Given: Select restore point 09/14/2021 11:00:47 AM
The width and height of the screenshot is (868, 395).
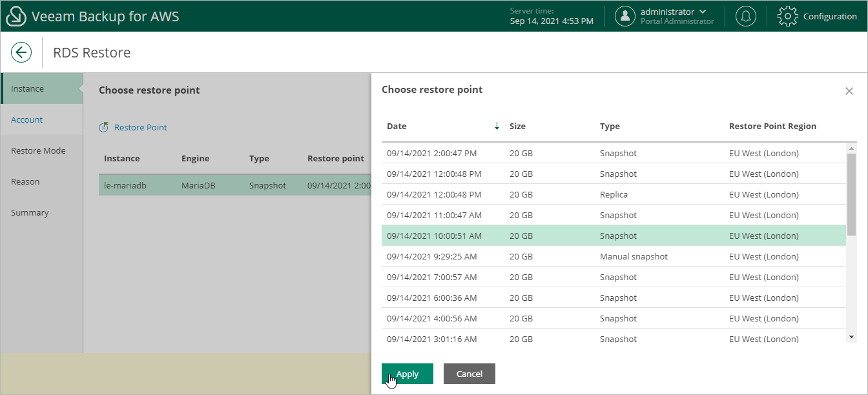Looking at the screenshot, I should (x=614, y=215).
